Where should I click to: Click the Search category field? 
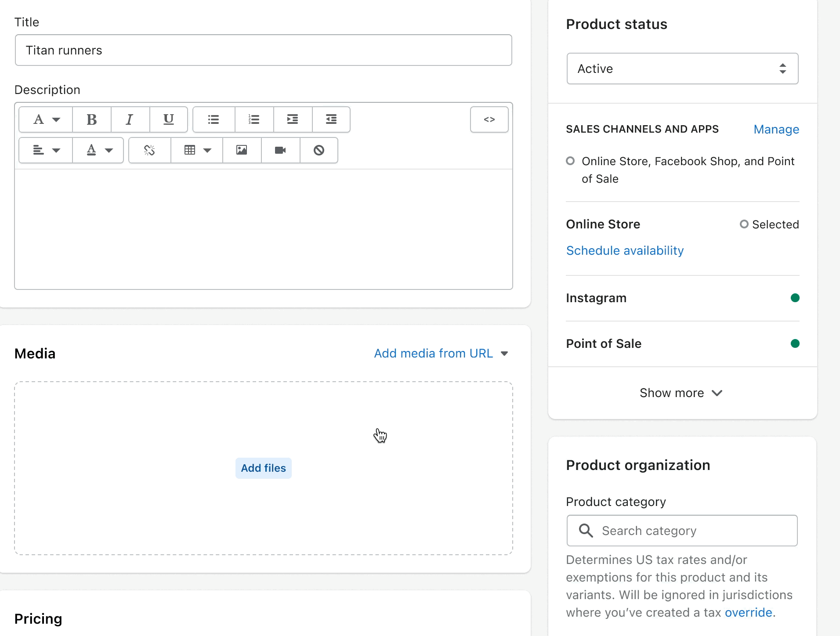pos(681,530)
